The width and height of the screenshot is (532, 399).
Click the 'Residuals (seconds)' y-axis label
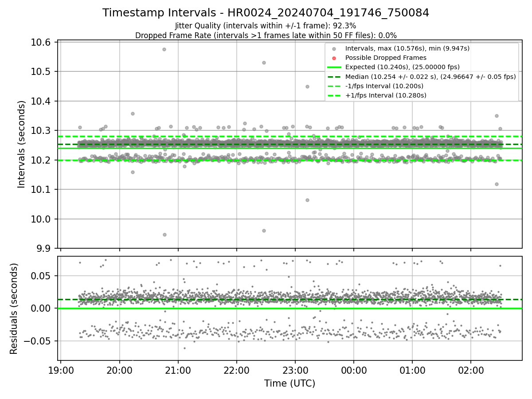(14, 309)
